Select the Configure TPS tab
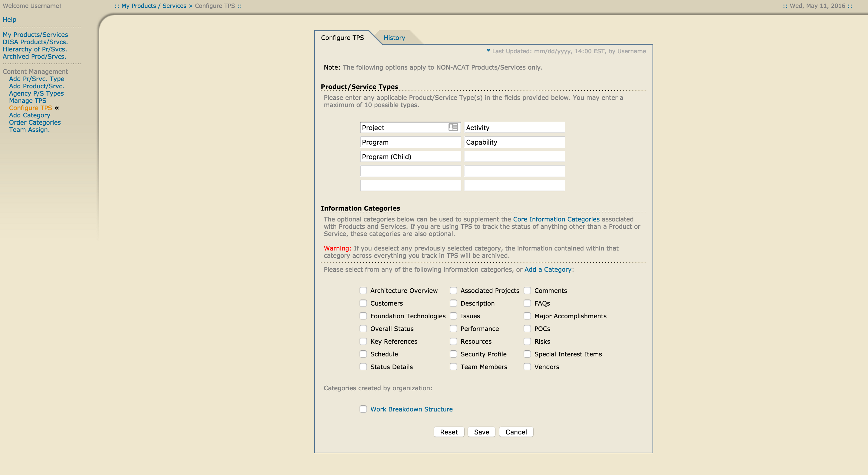The height and width of the screenshot is (475, 868). [342, 38]
